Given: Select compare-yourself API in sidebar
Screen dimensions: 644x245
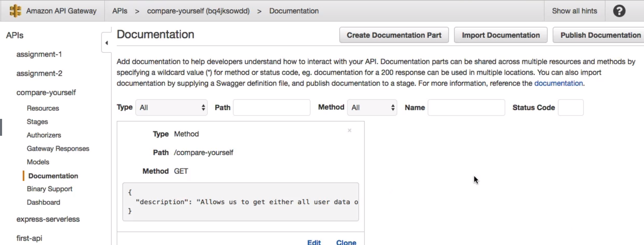Looking at the screenshot, I should (46, 93).
